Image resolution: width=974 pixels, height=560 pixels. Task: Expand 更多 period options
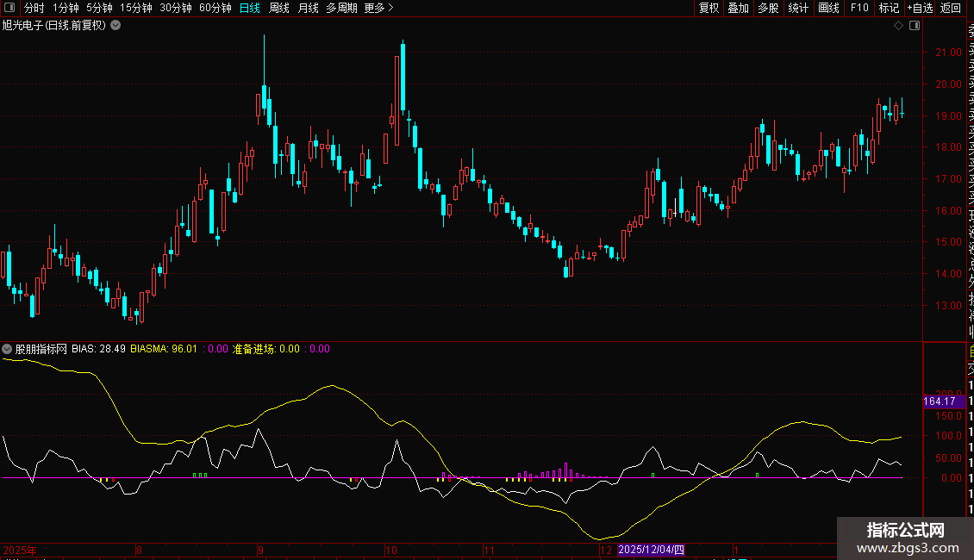click(x=379, y=8)
